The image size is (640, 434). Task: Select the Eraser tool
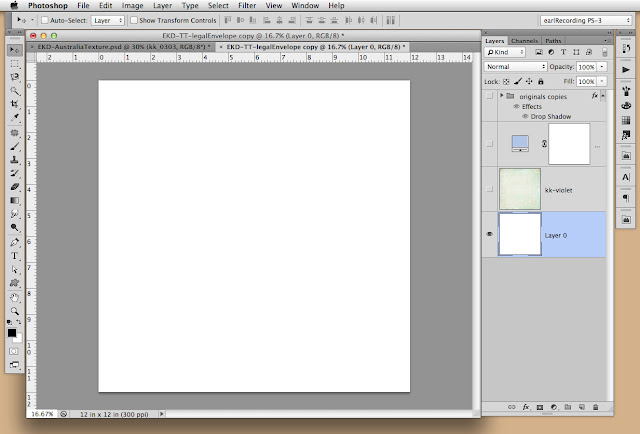click(14, 187)
